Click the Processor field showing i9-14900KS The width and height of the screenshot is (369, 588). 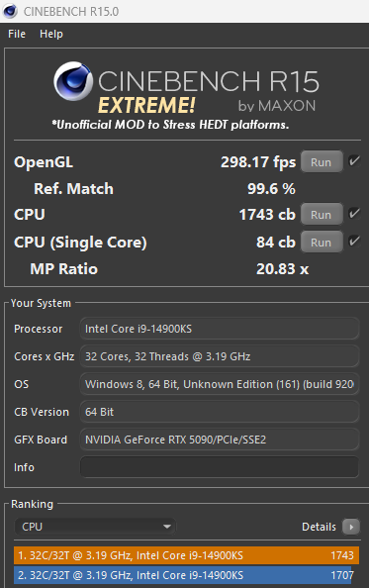click(220, 329)
